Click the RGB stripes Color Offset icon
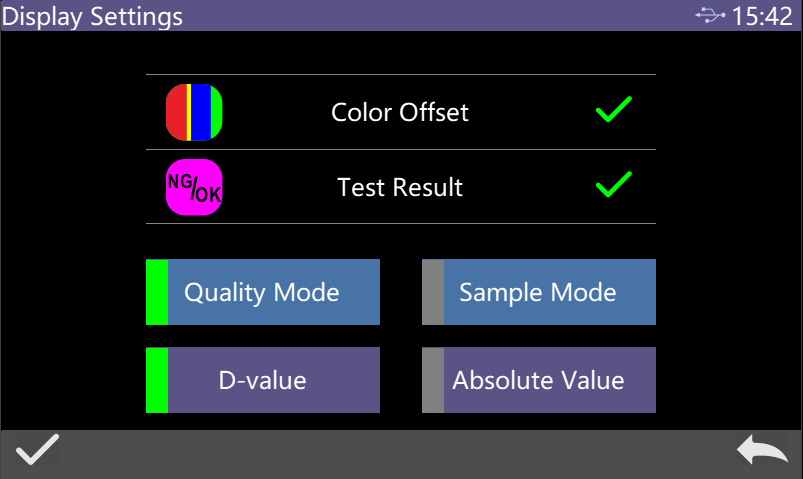Image resolution: width=803 pixels, height=479 pixels. click(x=194, y=112)
